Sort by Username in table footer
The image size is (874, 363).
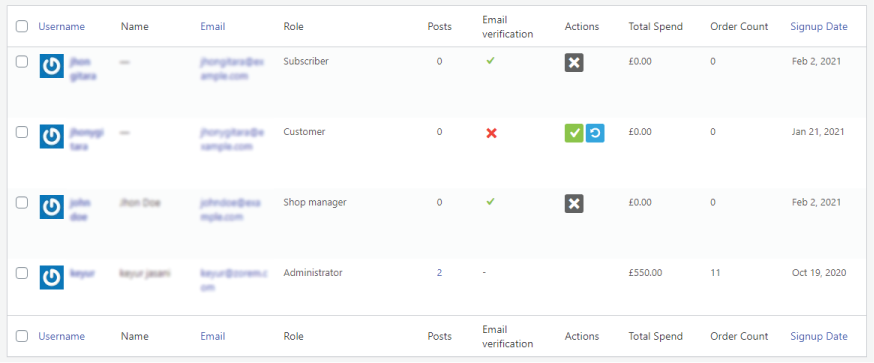[61, 336]
